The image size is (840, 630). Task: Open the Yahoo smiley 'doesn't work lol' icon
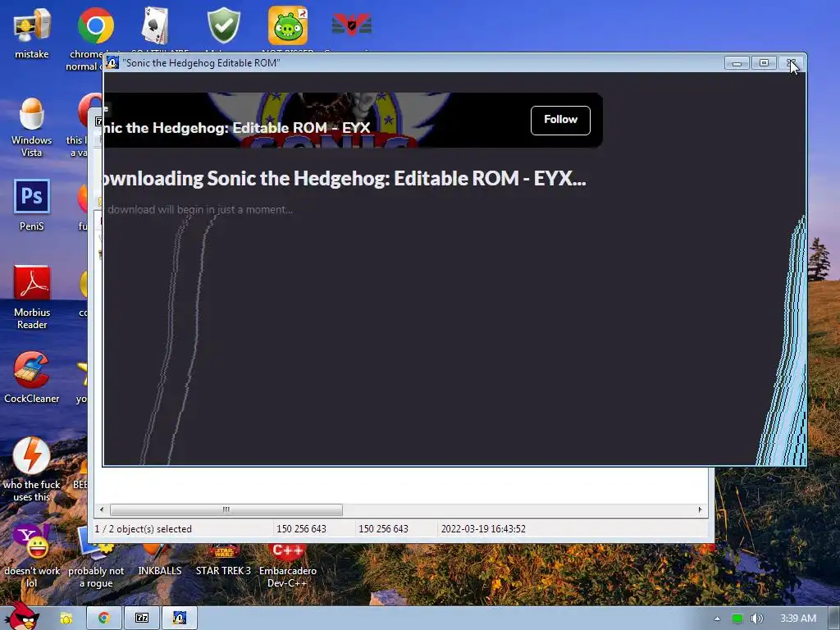32,541
